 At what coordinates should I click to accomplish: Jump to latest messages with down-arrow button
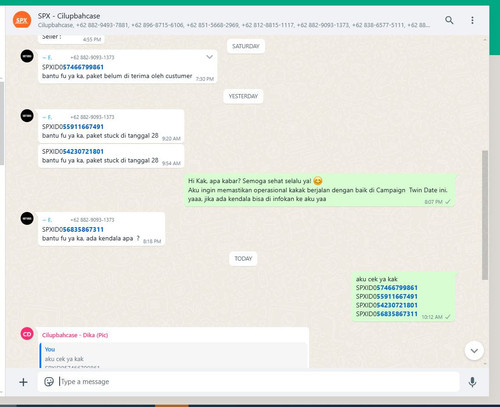[x=474, y=351]
